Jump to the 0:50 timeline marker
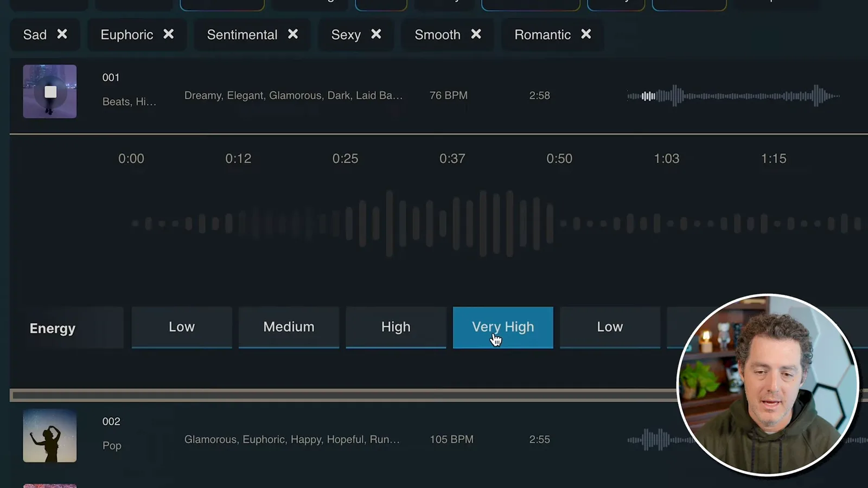 (x=559, y=158)
